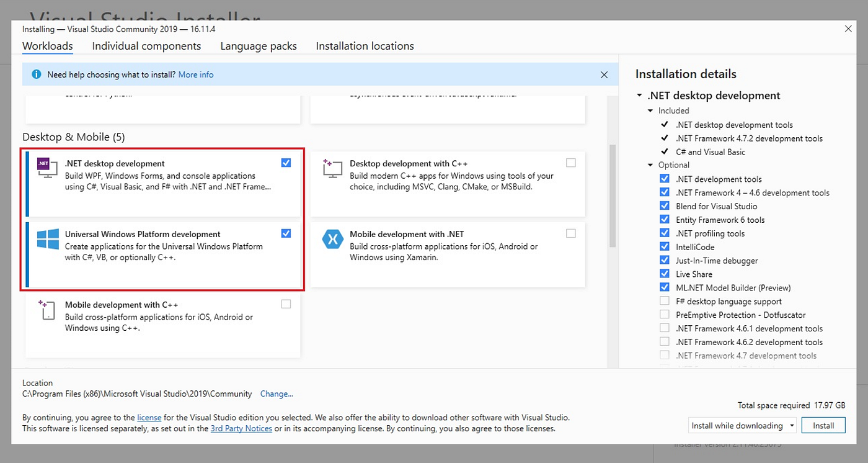Uncheck the .NET development tools option
The width and height of the screenshot is (868, 463).
tap(665, 179)
